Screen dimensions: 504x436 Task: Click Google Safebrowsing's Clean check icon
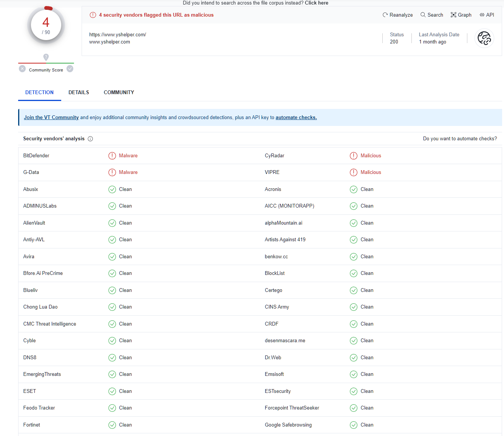[354, 425]
